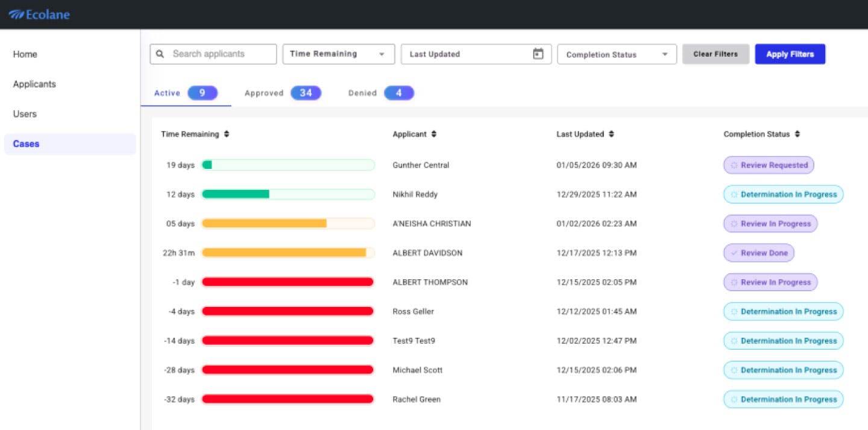Click the sort icon on Last Updated column
Viewport: 868px width, 430px height.
[610, 134]
